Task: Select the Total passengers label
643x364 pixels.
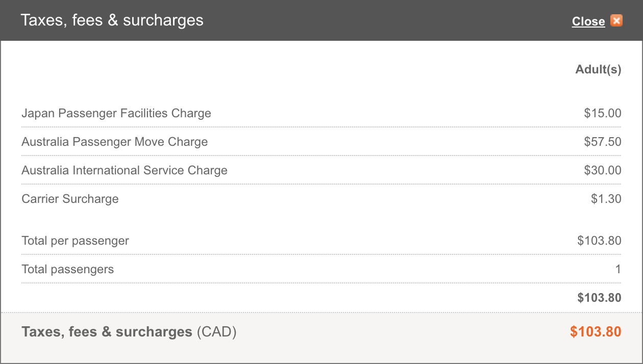Action: [x=68, y=269]
